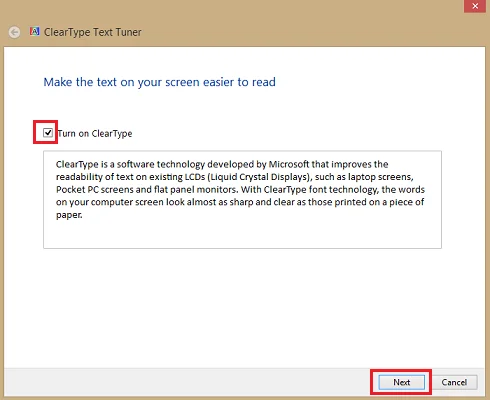Click the ClearType description paragraph text
Viewport: 490px width, 400px height.
click(x=240, y=189)
